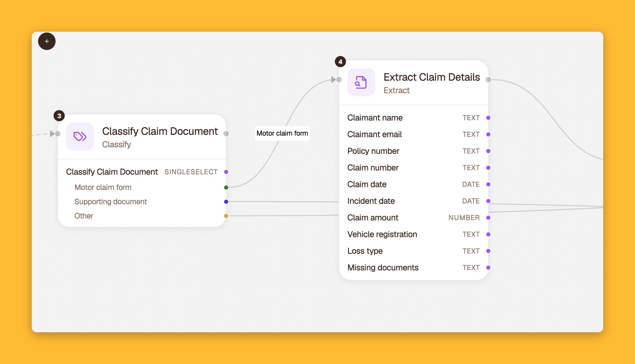The width and height of the screenshot is (635, 364).
Task: Select the Motor claim form option row
Action: (x=142, y=187)
